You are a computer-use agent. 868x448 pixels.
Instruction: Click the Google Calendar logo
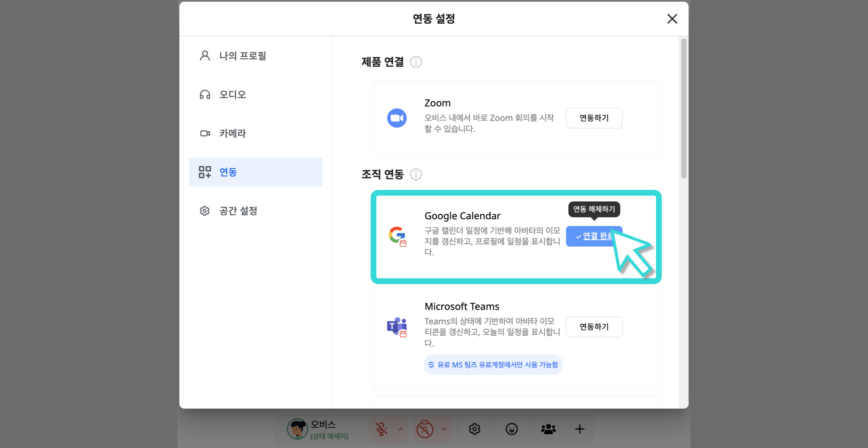pyautogui.click(x=397, y=236)
